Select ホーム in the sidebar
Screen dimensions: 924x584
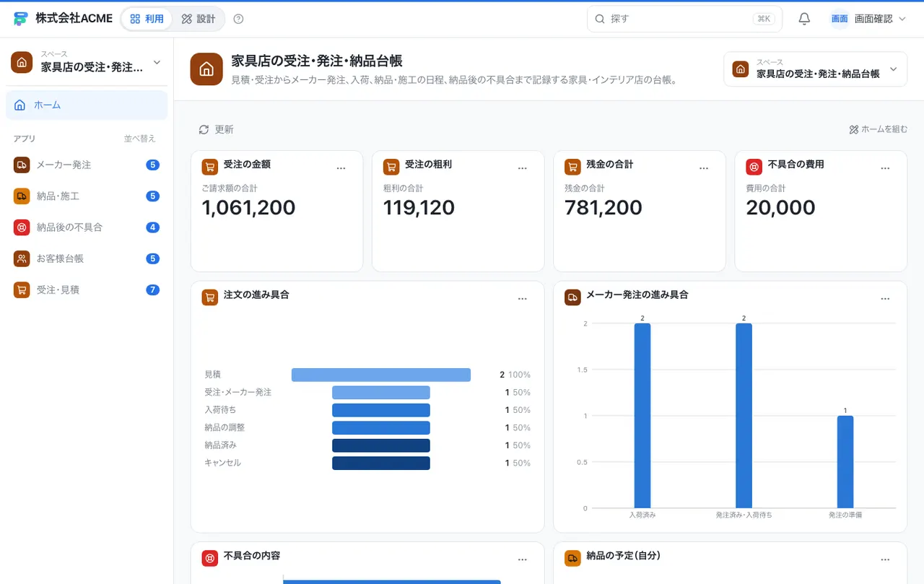coord(87,105)
